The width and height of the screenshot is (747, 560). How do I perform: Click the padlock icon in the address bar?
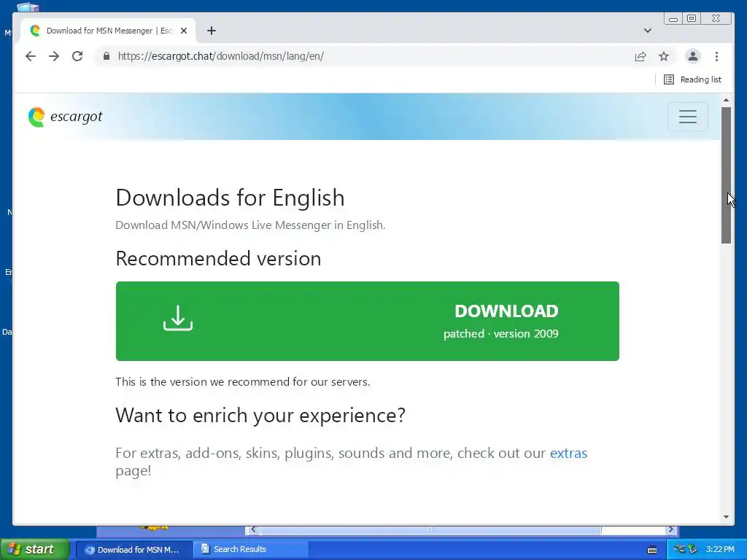(107, 56)
